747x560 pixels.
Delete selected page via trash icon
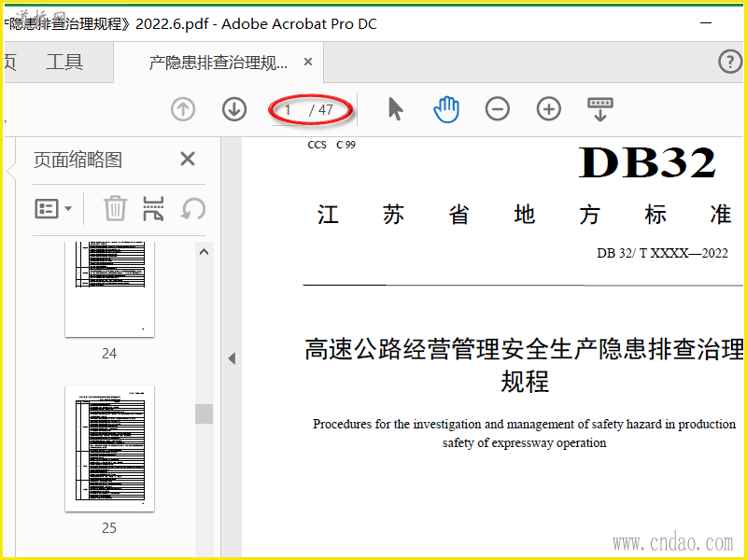pyautogui.click(x=115, y=208)
